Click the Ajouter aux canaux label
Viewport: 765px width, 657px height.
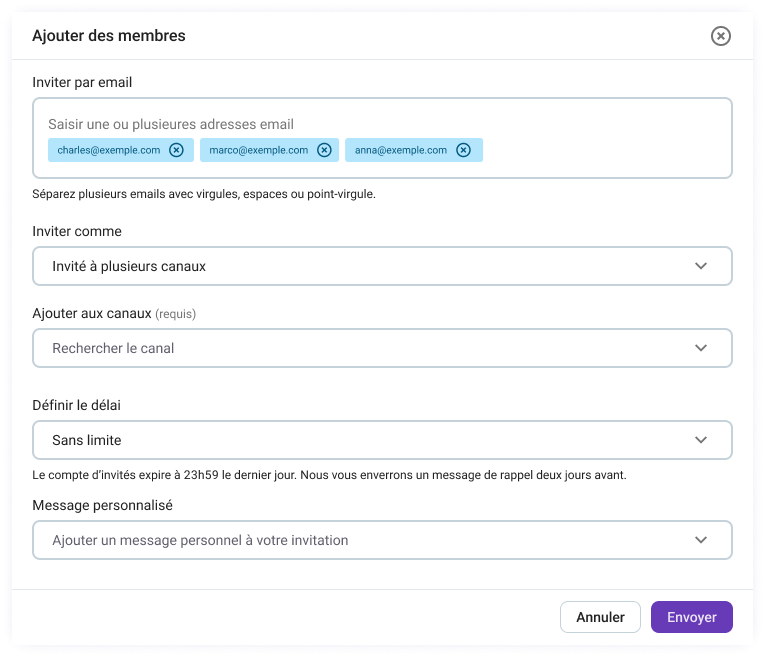92,313
